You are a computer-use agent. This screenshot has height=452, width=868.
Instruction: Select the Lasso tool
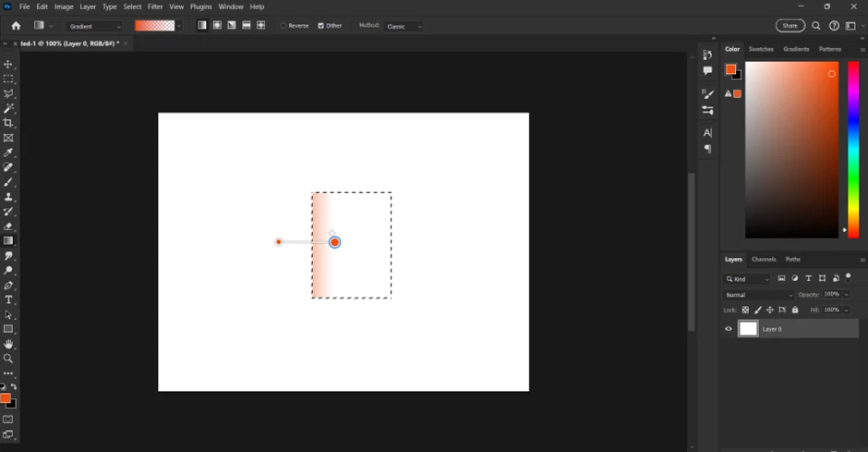click(x=8, y=93)
